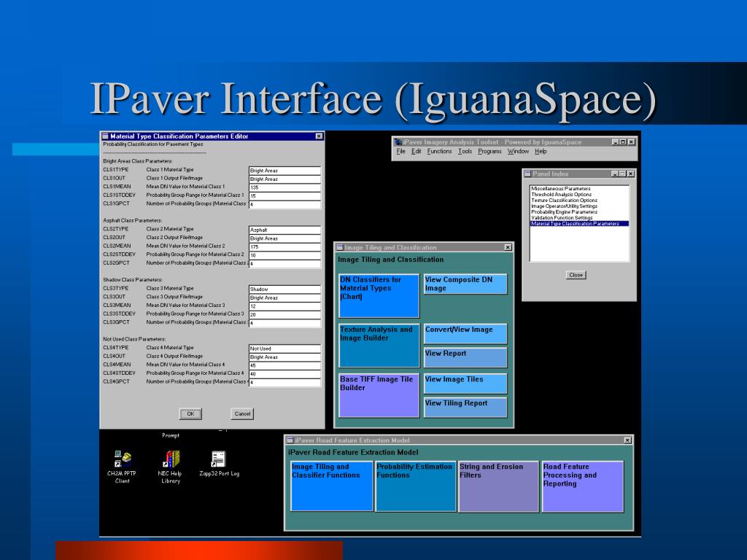Open Texture Analysis and Image Builder
Viewport: 747px width, 560px height.
point(379,345)
